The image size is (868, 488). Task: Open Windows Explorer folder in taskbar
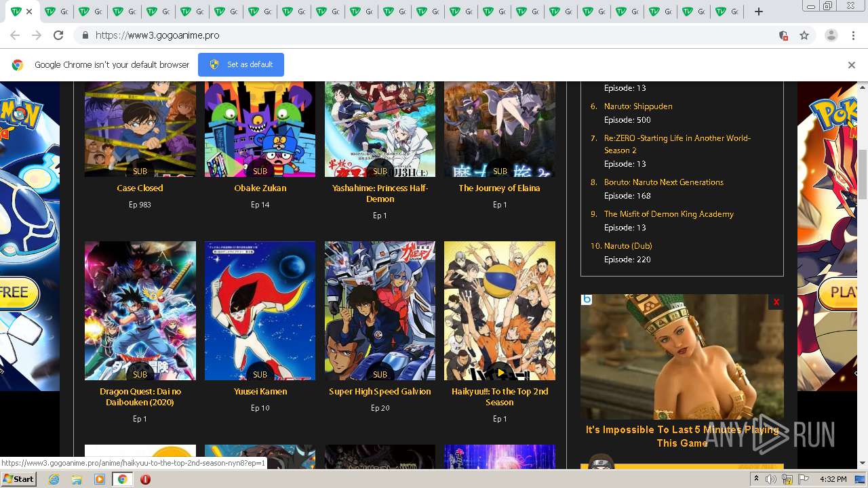pos(77,479)
